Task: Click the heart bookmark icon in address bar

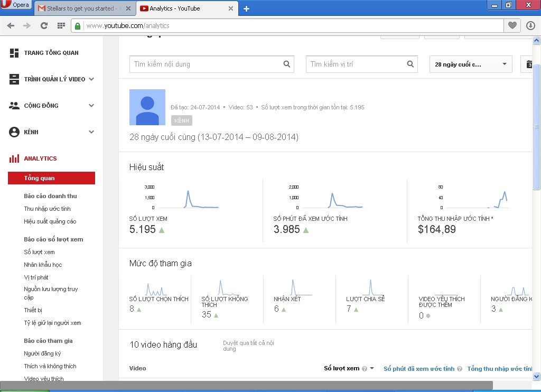Action: tap(512, 25)
